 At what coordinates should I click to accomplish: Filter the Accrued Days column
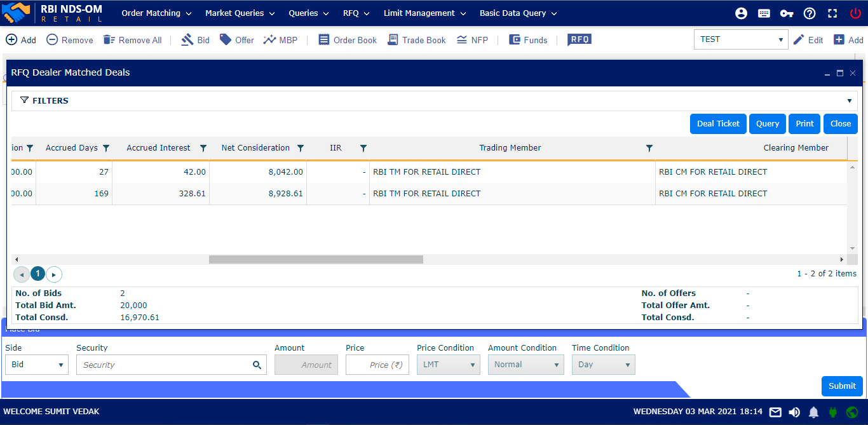coord(106,149)
